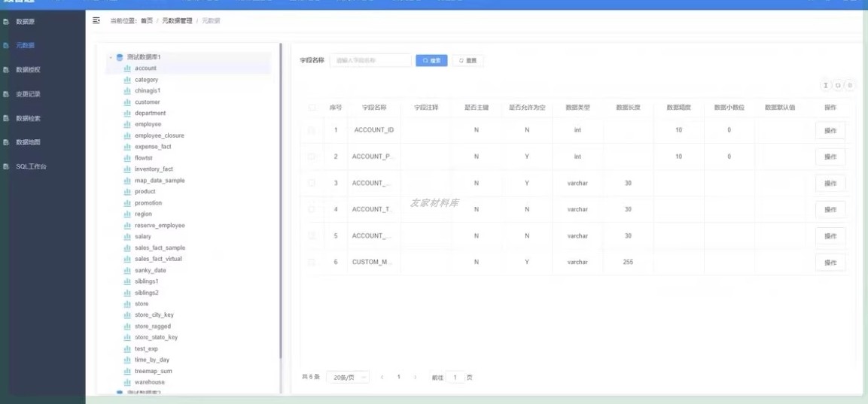868x404 pixels.
Task: Select the sales_fact_virtual table in tree
Action: click(x=158, y=259)
